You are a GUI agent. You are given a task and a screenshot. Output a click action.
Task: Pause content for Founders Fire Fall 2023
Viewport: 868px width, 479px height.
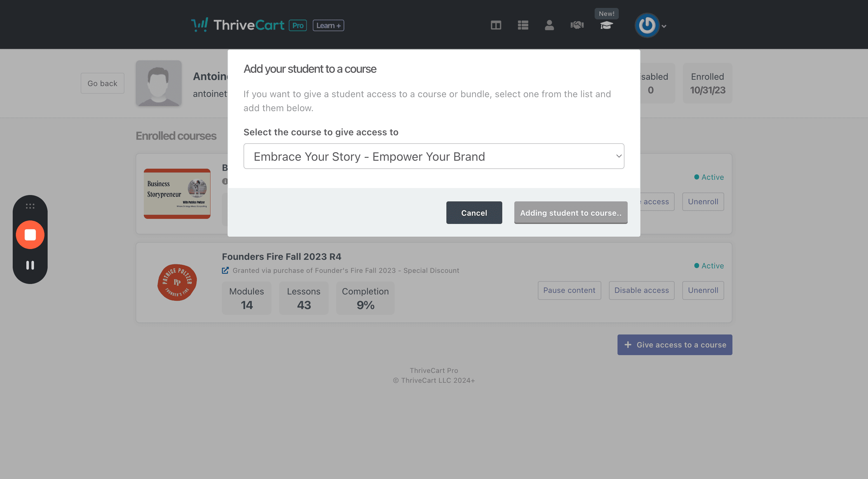click(x=569, y=290)
